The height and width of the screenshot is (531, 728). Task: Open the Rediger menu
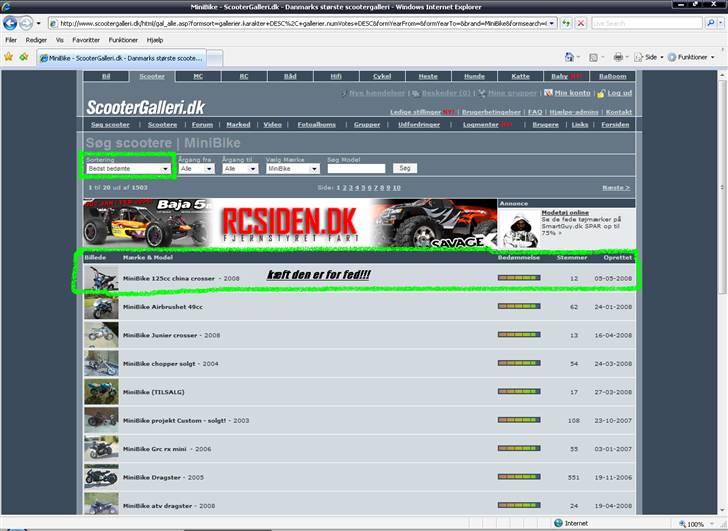(x=36, y=40)
